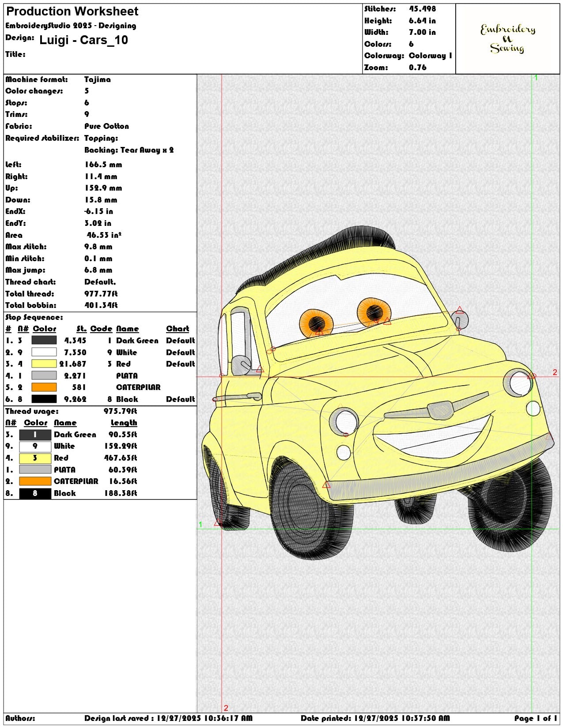563x728 pixels.
Task: Click the Total thread value 977.77ft
Action: point(101,293)
